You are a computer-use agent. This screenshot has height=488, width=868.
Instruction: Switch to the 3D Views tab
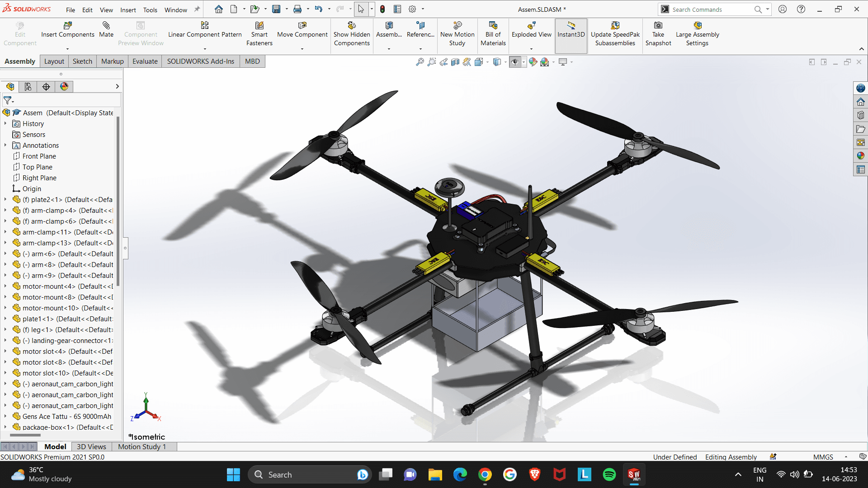point(91,446)
